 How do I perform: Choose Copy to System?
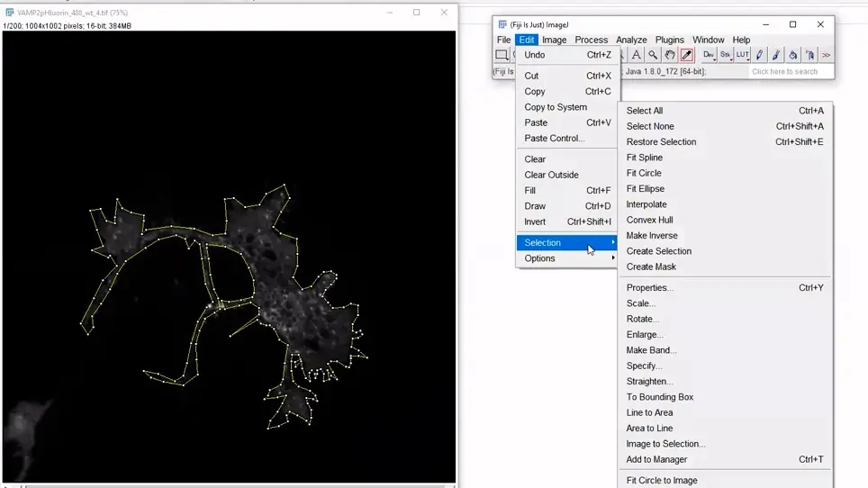tap(567, 107)
